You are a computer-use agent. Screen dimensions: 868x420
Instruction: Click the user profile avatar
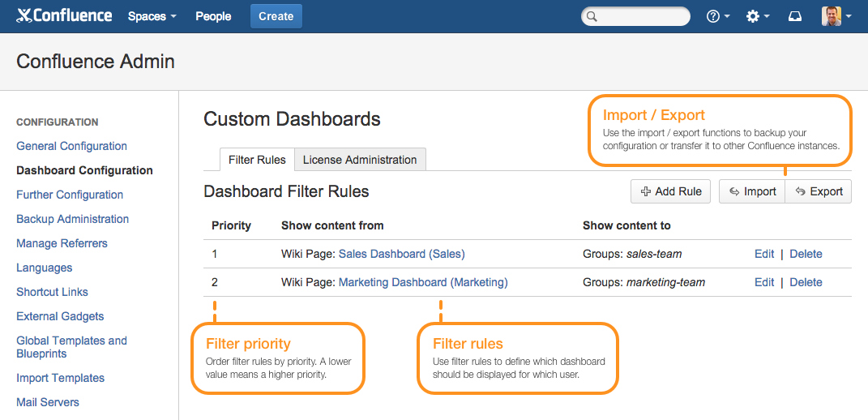(832, 16)
